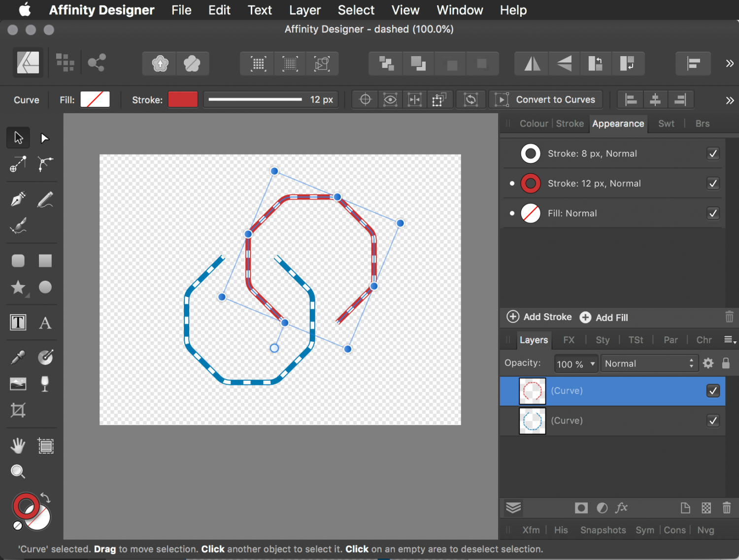Click the Convert to Curves button
Image resolution: width=739 pixels, height=560 pixels.
(545, 100)
